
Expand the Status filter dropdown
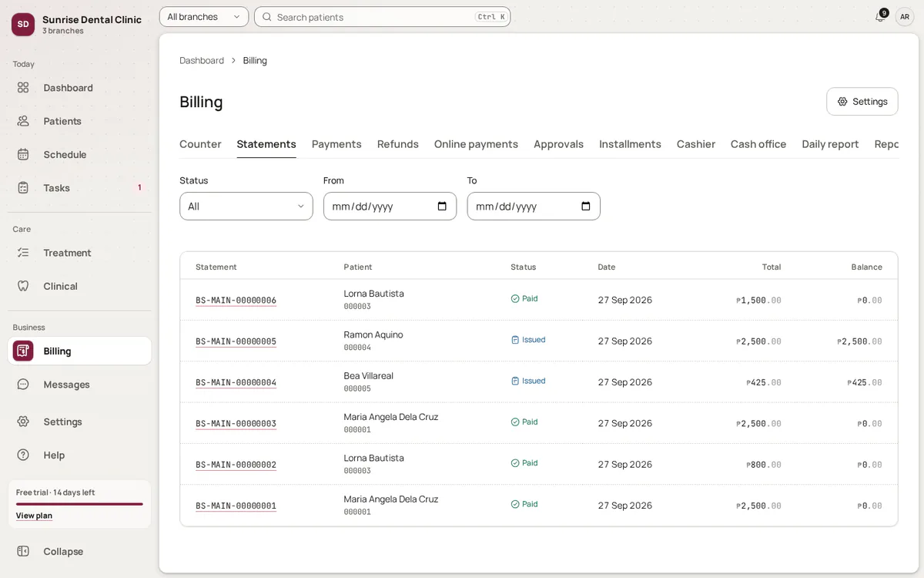click(x=246, y=206)
